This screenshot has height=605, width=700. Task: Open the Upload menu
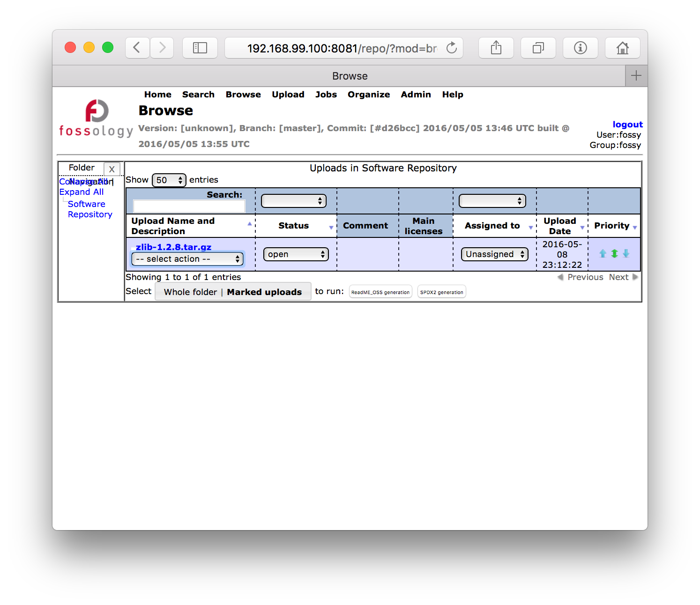tap(288, 95)
